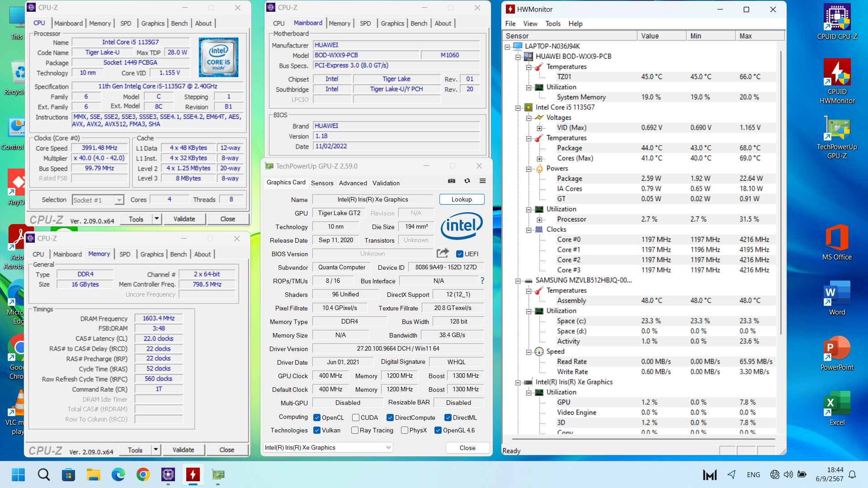Click the BIOS export share icon in GPU-Z
The width and height of the screenshot is (868, 488).
[443, 253]
